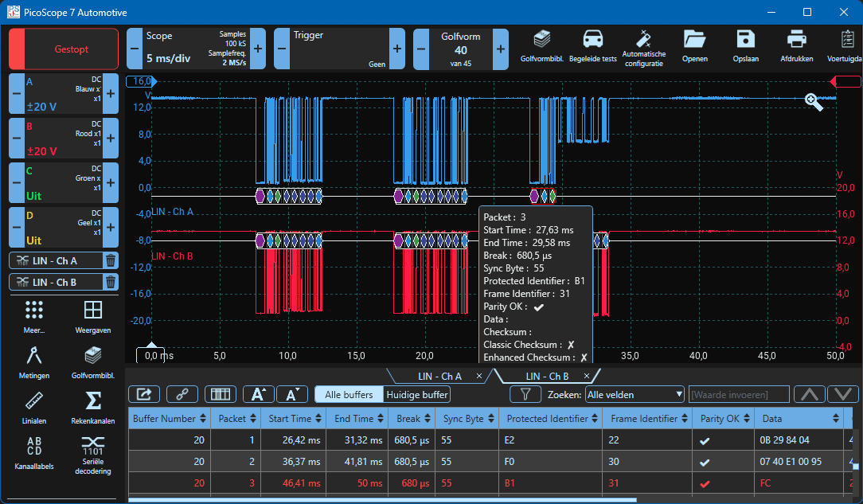The width and height of the screenshot is (863, 504).
Task: Select Alle buffers toggle option
Action: click(x=349, y=394)
